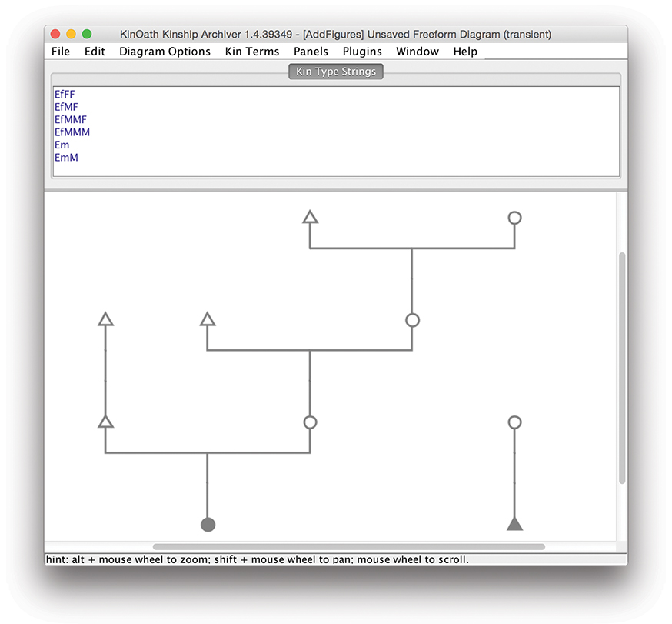Open the Panels menu
This screenshot has width=672, height=624.
(311, 52)
